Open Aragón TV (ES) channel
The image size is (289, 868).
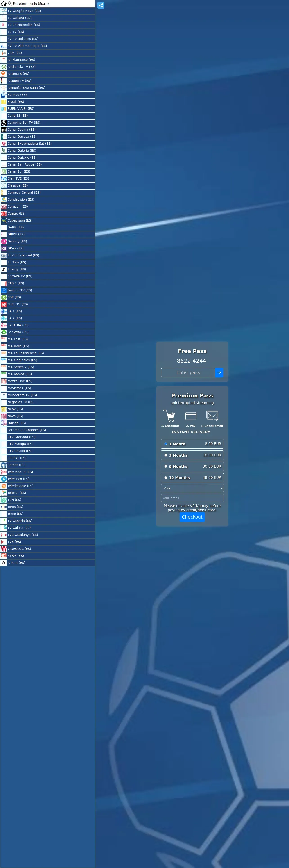48,81
